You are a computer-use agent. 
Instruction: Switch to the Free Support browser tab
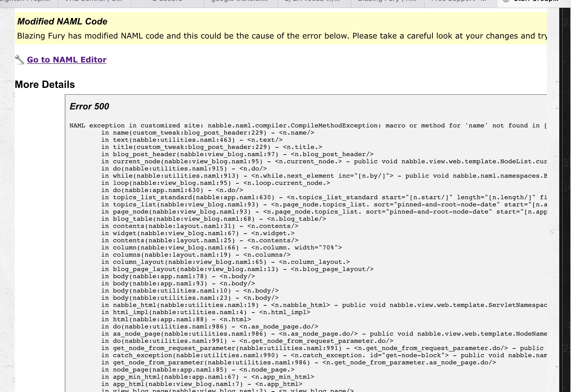pos(461,2)
